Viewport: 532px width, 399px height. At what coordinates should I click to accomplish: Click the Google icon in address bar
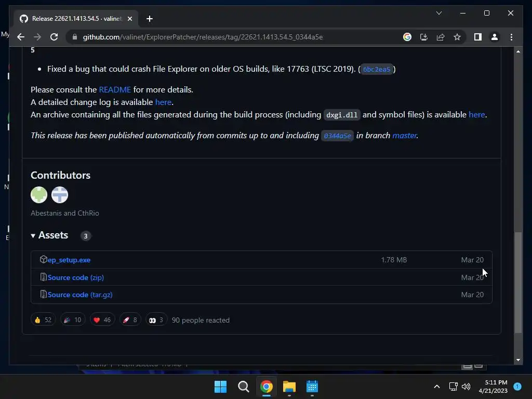[407, 37]
